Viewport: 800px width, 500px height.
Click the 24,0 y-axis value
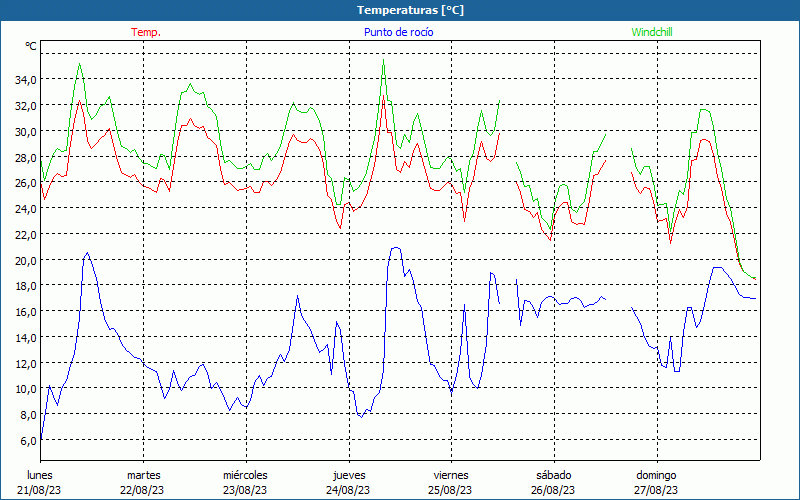click(27, 209)
